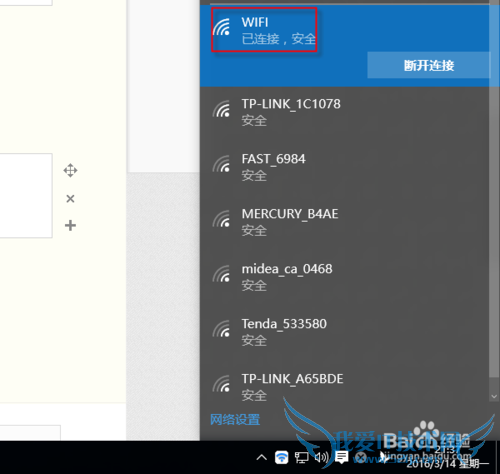Open 网络设置 network settings link
Viewport: 500px width, 474px height.
235,419
